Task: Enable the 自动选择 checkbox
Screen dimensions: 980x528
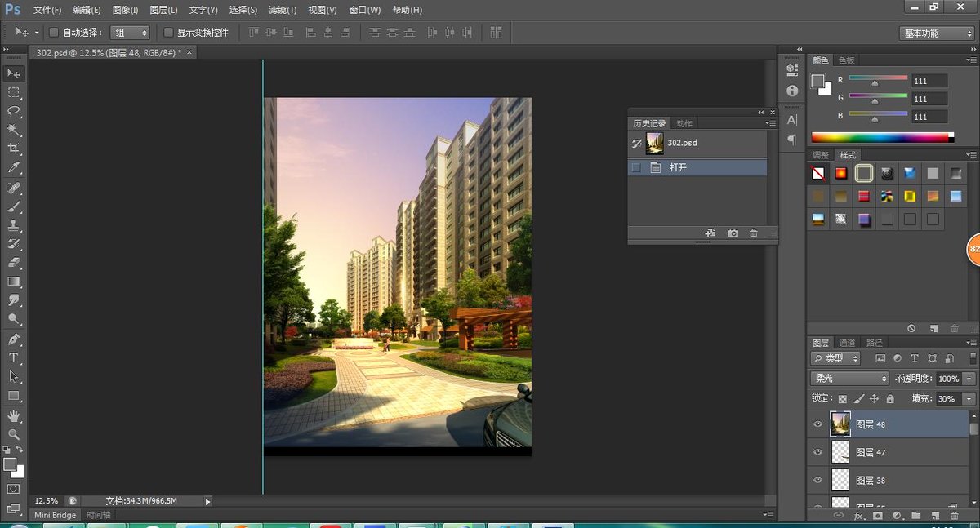Action: (x=54, y=33)
